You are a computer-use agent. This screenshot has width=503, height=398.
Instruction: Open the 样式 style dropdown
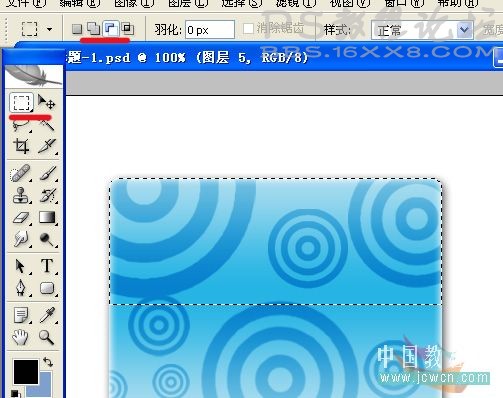422,31
